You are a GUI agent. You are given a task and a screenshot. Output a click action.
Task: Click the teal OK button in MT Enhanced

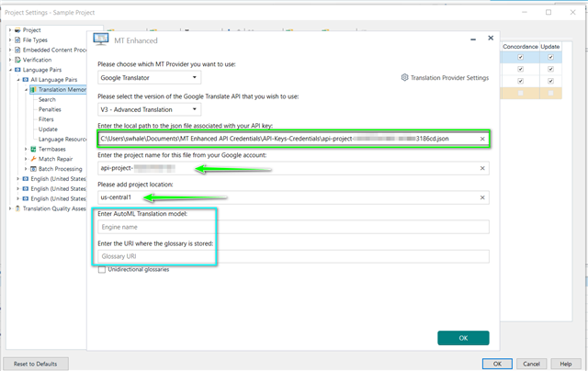click(x=463, y=338)
